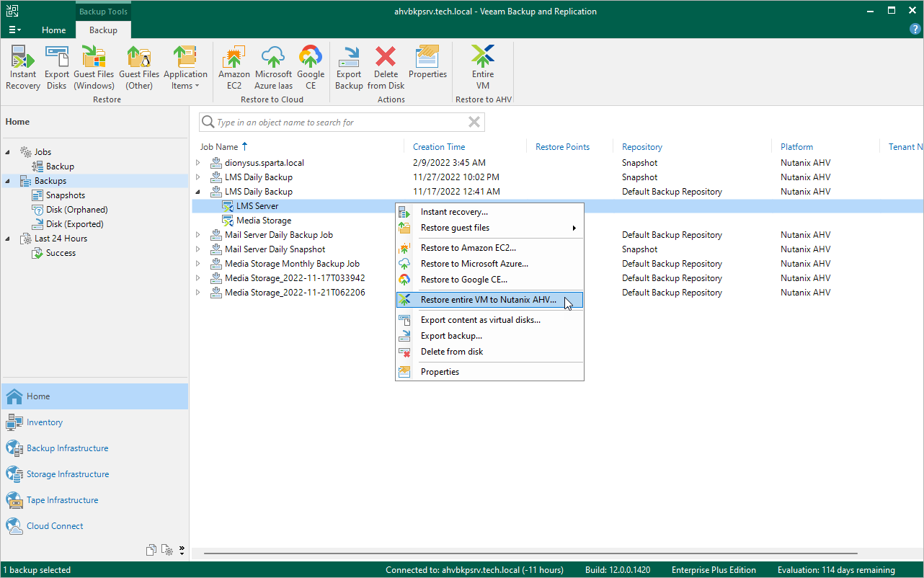924x578 pixels.
Task: Open Export Disks from the ribbon
Action: tap(57, 67)
